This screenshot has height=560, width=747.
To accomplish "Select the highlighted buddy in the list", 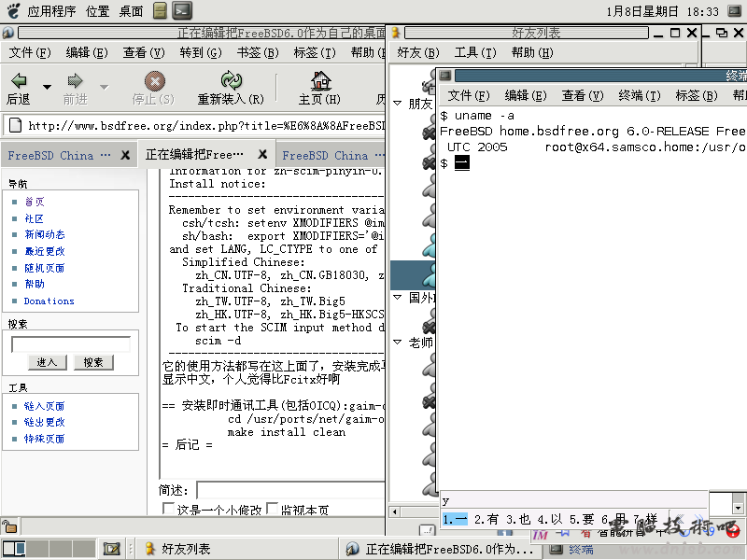I will pos(414,275).
